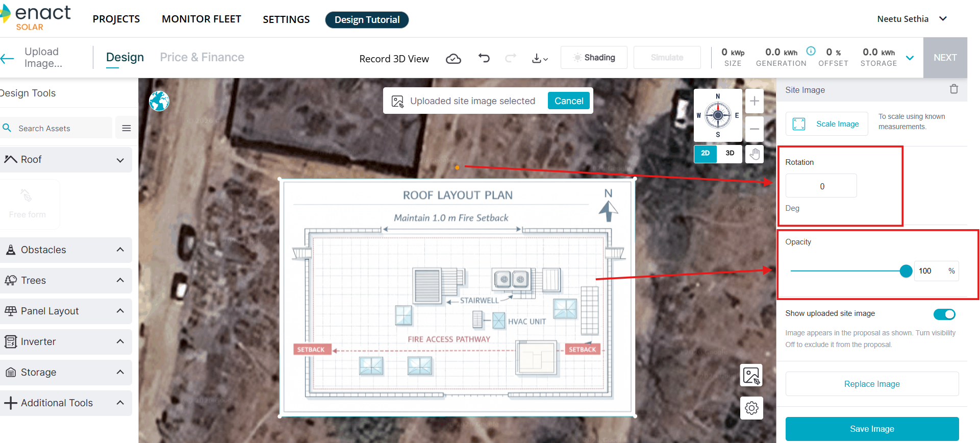Click the Save Image button
The image size is (980, 443).
(871, 429)
